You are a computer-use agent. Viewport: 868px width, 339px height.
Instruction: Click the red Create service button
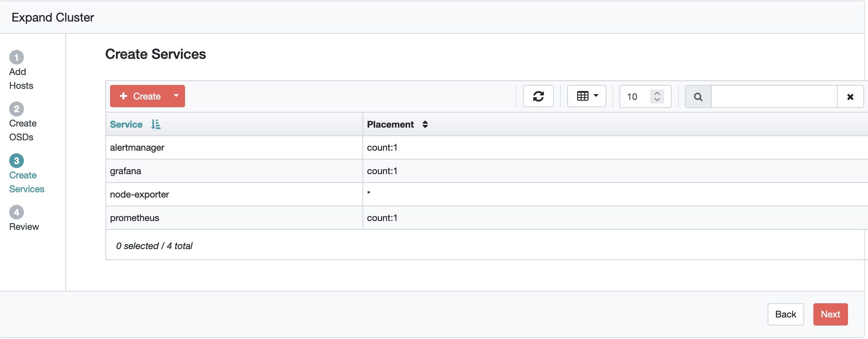point(140,96)
